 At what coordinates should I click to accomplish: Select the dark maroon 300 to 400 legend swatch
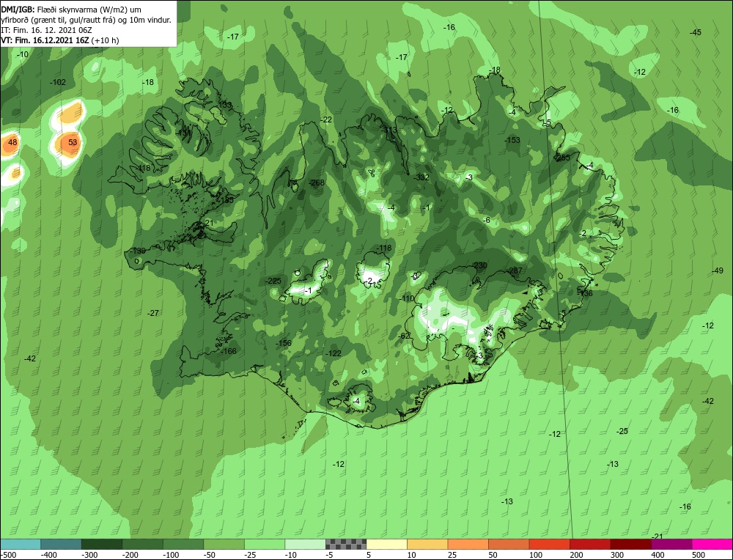(x=630, y=544)
